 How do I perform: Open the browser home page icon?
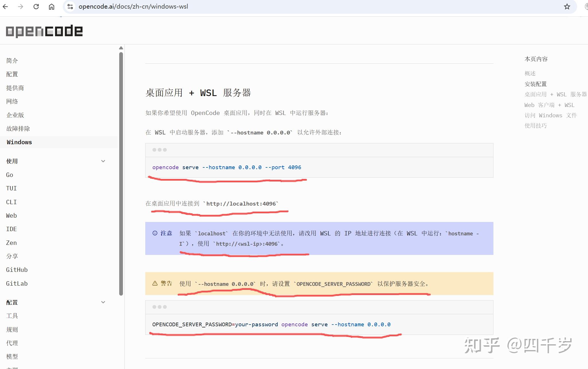pos(52,7)
